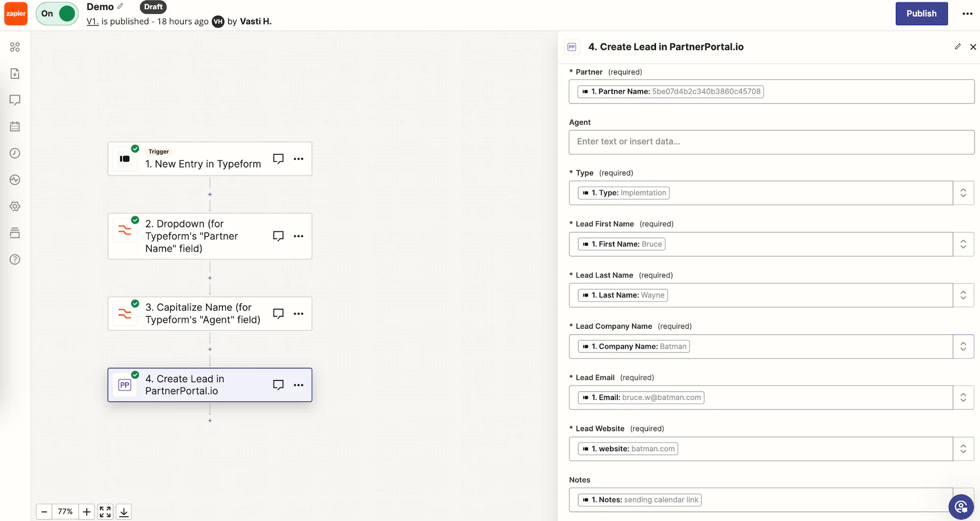Screen dimensions: 980x521
Task: Add a step after New Entry in Typeform
Action: tap(210, 195)
